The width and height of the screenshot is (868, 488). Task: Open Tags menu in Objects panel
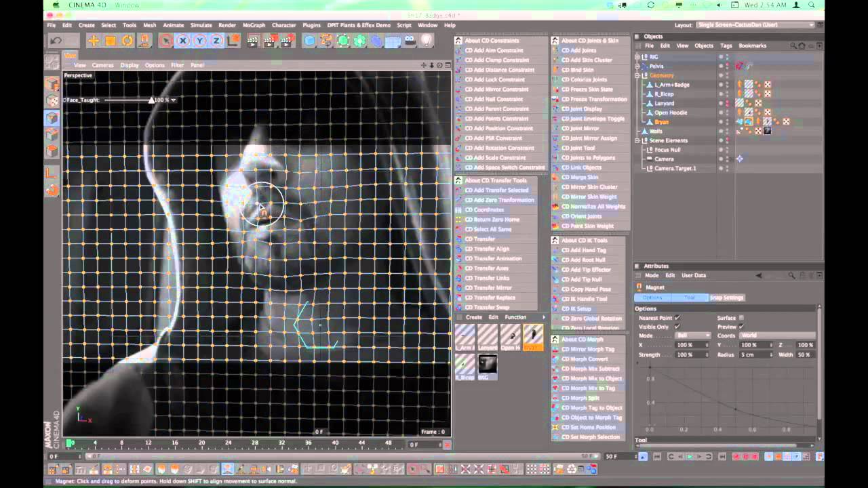[x=726, y=45]
